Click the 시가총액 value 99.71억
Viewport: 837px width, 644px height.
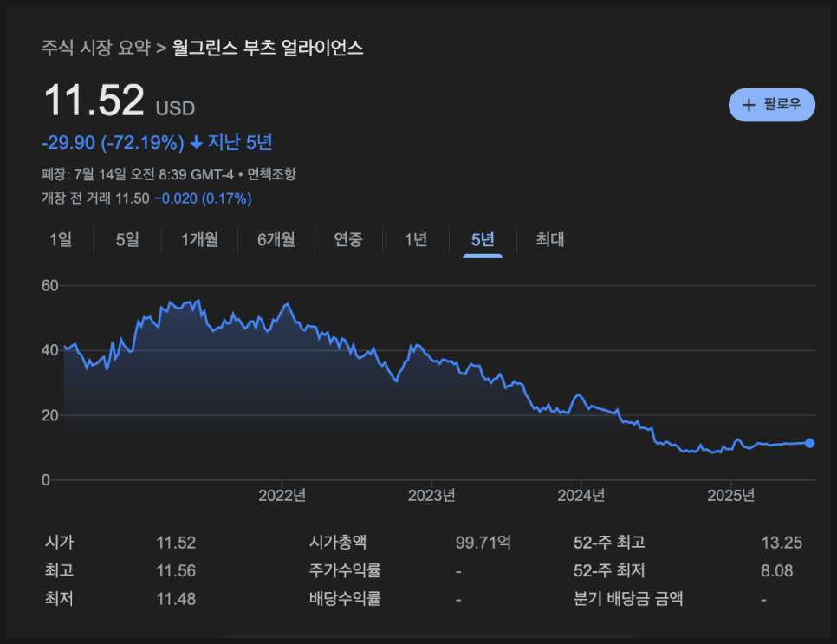(483, 543)
